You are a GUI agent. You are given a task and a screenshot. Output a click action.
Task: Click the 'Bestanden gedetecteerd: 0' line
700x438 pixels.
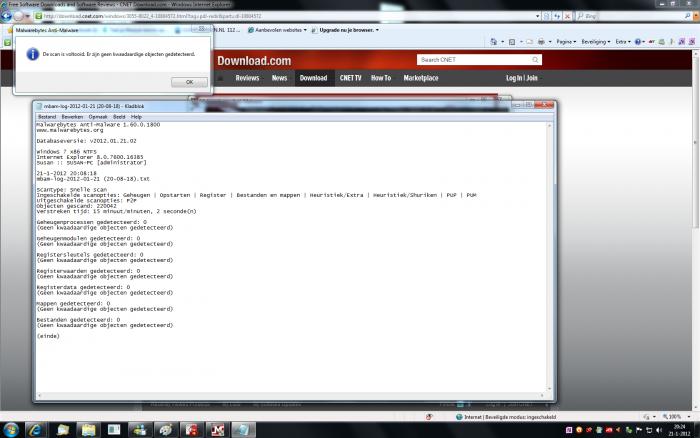tap(79, 320)
